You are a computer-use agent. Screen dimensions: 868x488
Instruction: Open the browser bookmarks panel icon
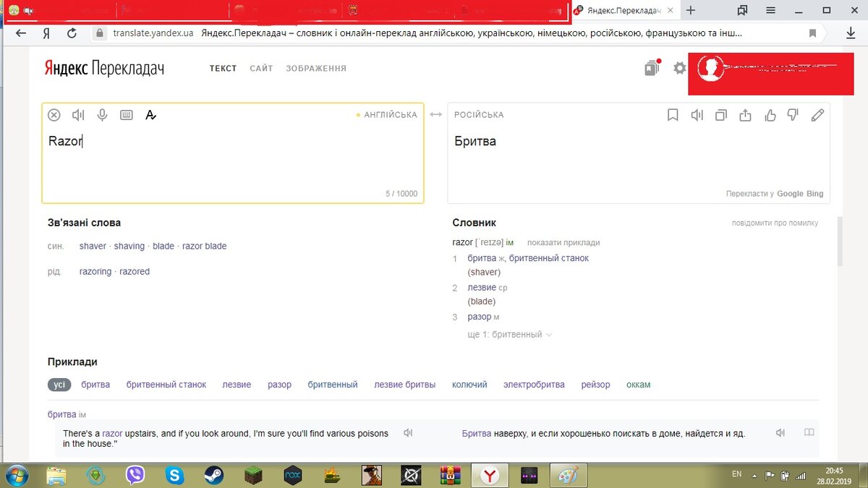[742, 10]
